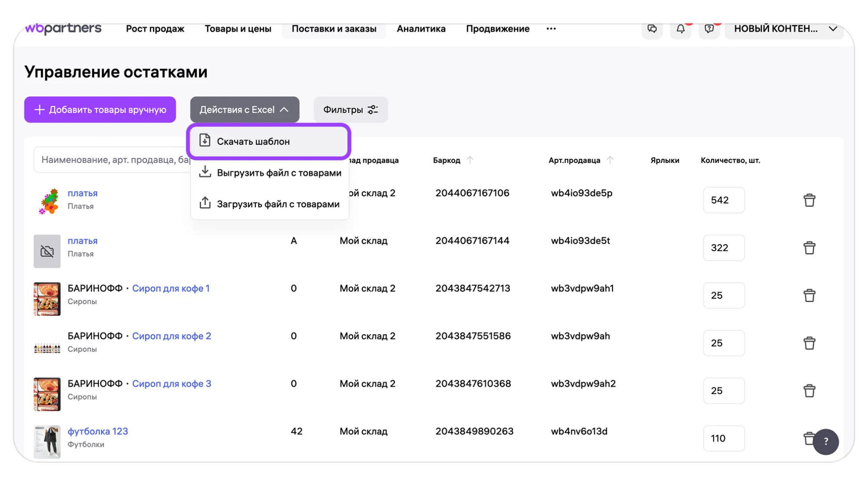
Task: Open the notifications bell
Action: tap(680, 29)
